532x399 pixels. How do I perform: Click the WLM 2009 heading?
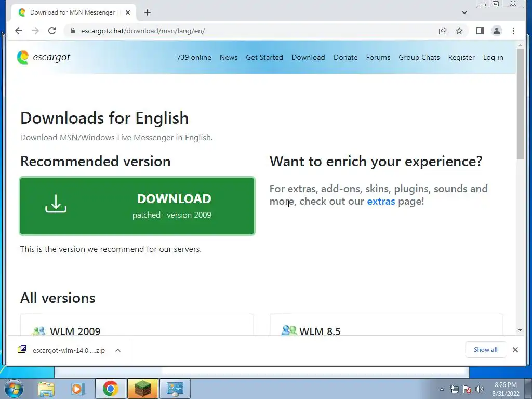[75, 331]
